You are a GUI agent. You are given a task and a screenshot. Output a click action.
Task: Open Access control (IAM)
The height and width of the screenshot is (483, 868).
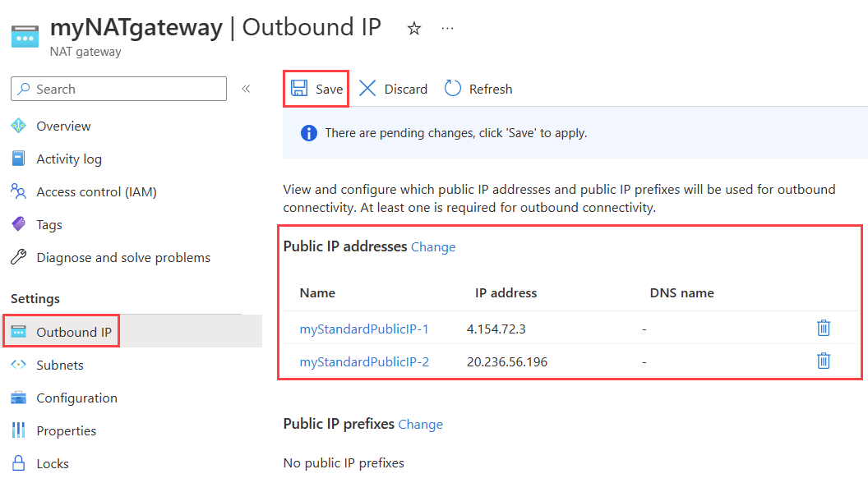96,191
